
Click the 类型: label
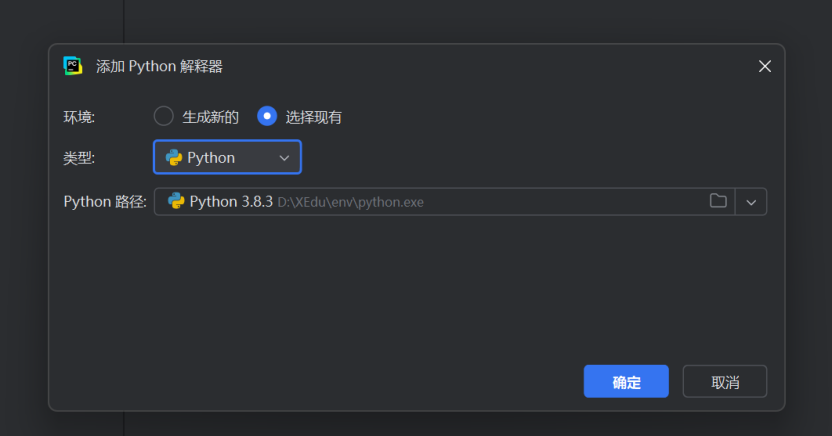click(79, 158)
